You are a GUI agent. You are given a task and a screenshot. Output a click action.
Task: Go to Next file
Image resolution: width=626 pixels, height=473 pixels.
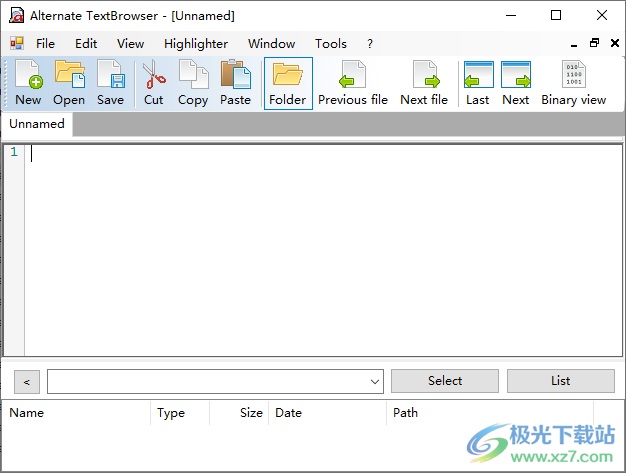(424, 83)
